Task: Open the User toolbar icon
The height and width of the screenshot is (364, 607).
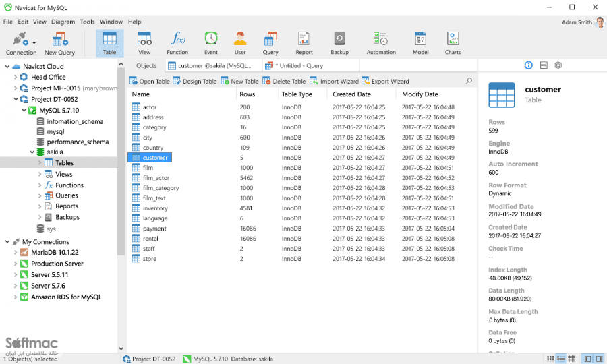Action: [240, 43]
